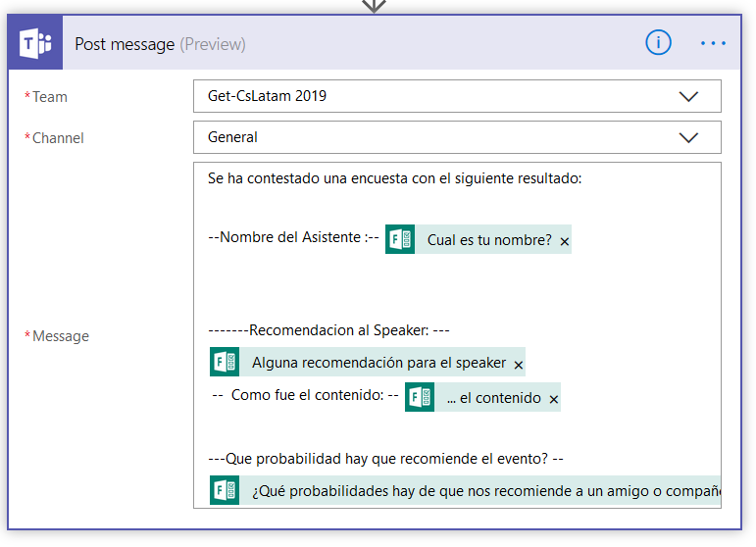
Task: Expand the Team dropdown arrow
Action: [688, 97]
